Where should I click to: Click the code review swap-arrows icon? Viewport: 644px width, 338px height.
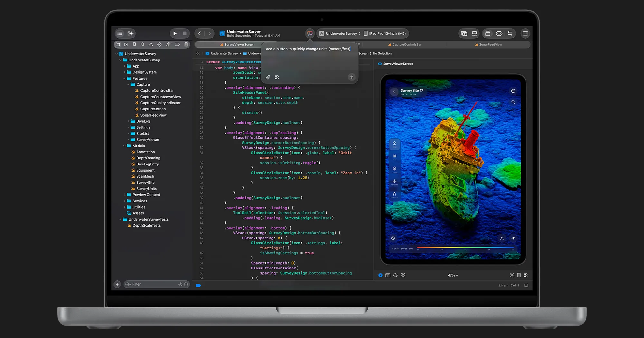[x=510, y=33]
